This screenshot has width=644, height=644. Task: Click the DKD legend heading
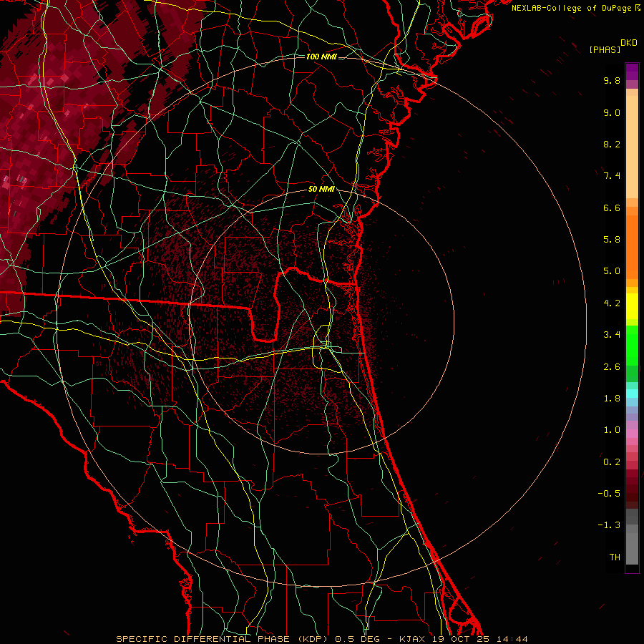tap(629, 43)
